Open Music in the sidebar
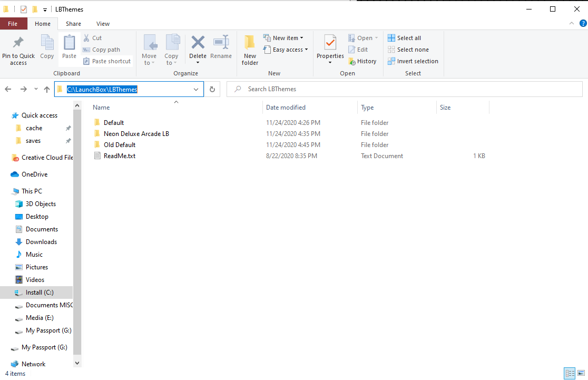588x380 pixels. [34, 255]
